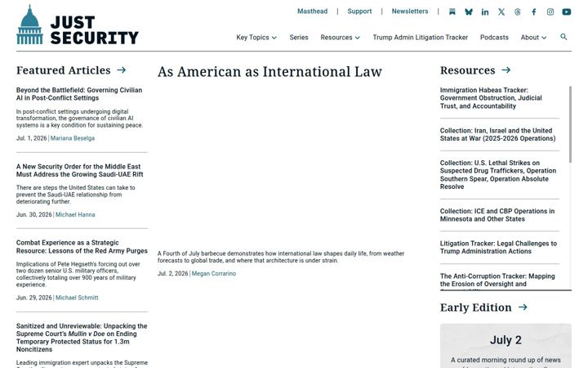Open author Michael Hanna's page
588x368 pixels.
tap(75, 215)
